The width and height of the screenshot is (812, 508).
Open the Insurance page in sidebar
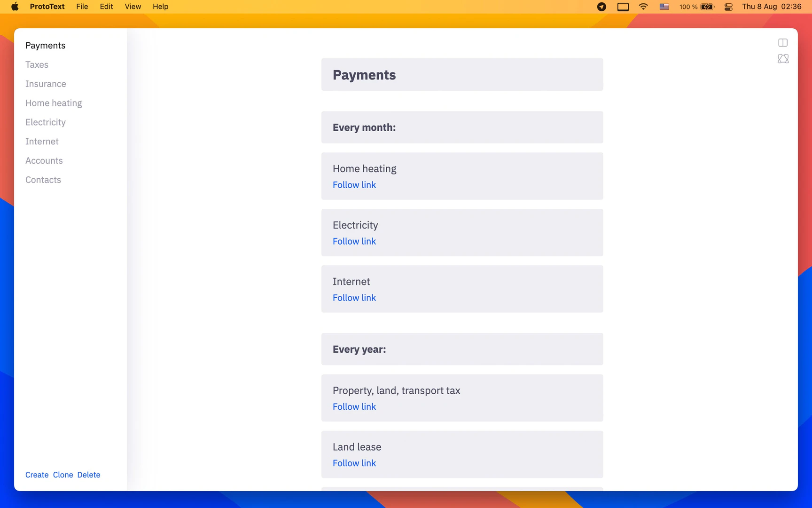(46, 84)
